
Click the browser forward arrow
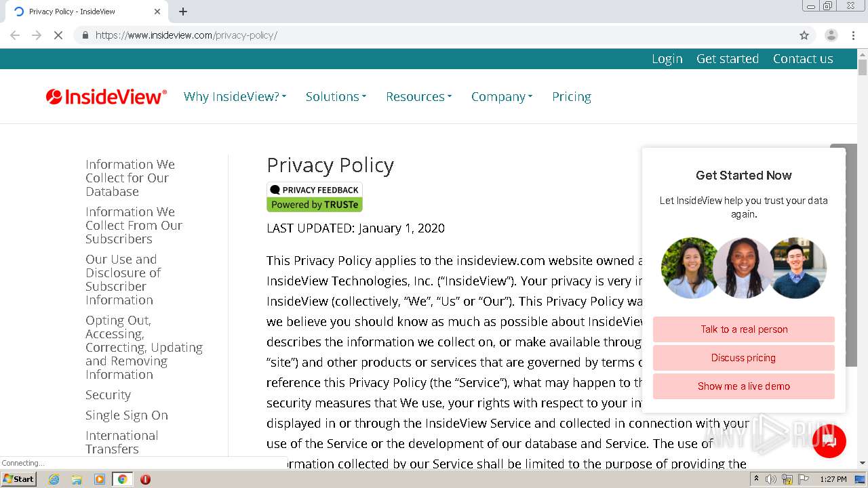point(37,35)
